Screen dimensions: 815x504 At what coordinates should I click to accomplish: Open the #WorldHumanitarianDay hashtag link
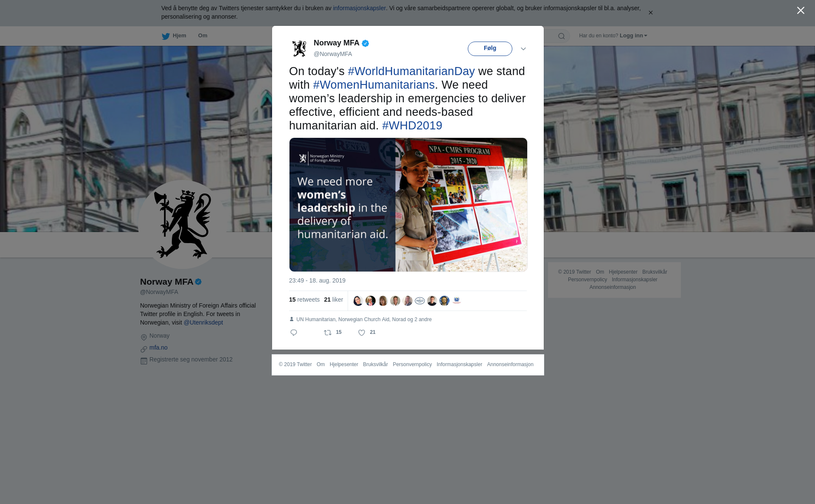point(411,71)
